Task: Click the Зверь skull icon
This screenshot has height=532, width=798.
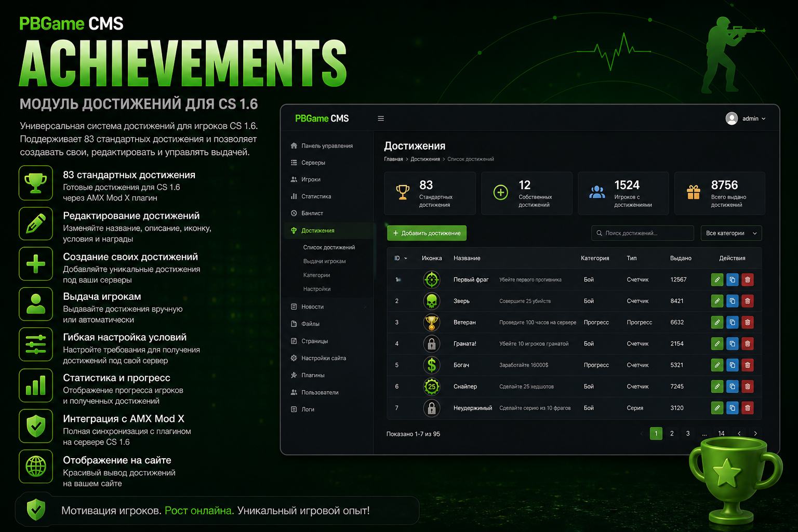Action: 431,301
